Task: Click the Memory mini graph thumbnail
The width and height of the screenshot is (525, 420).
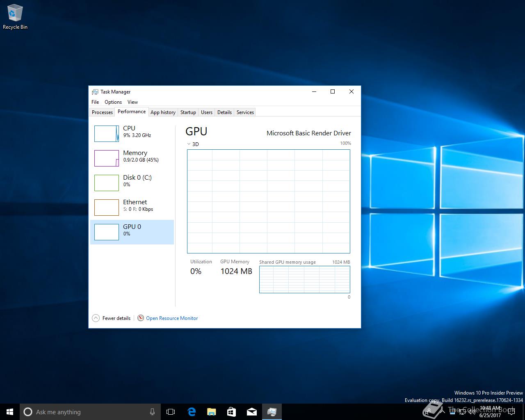Action: coord(107,158)
